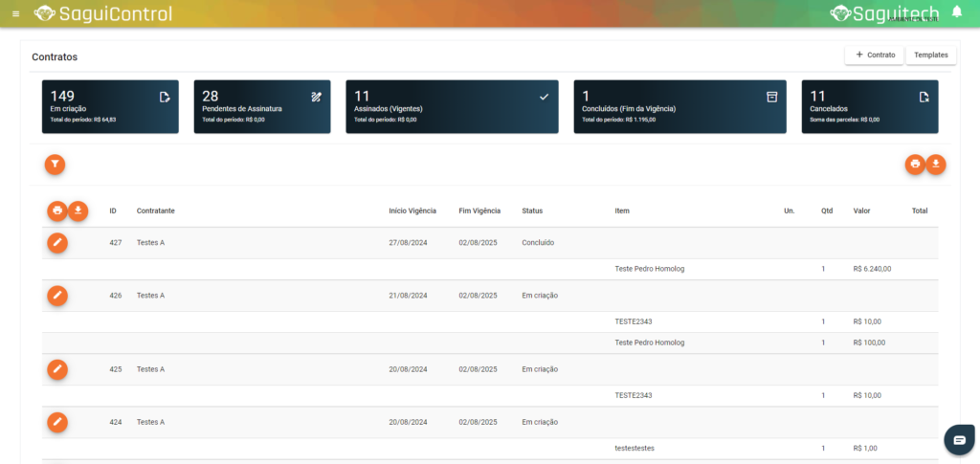Click the + Contrato button
The height and width of the screenshot is (464, 980).
coord(875,55)
